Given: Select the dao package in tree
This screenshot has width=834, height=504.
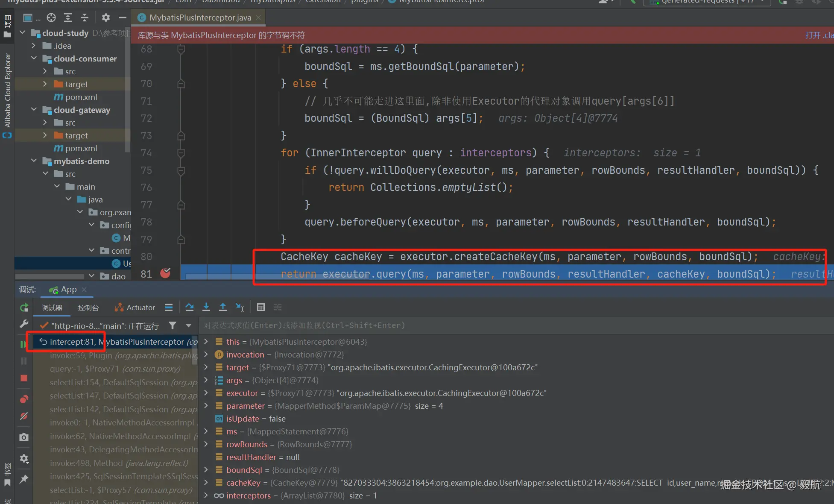Looking at the screenshot, I should coord(113,276).
